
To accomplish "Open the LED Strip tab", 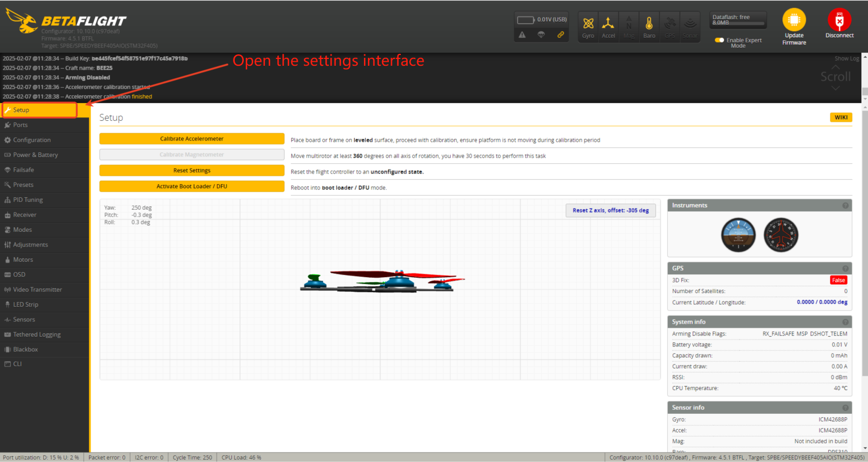I will point(44,304).
